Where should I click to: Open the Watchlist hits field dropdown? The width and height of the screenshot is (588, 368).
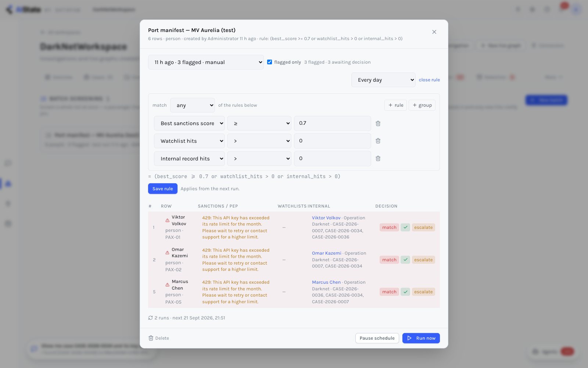click(189, 141)
